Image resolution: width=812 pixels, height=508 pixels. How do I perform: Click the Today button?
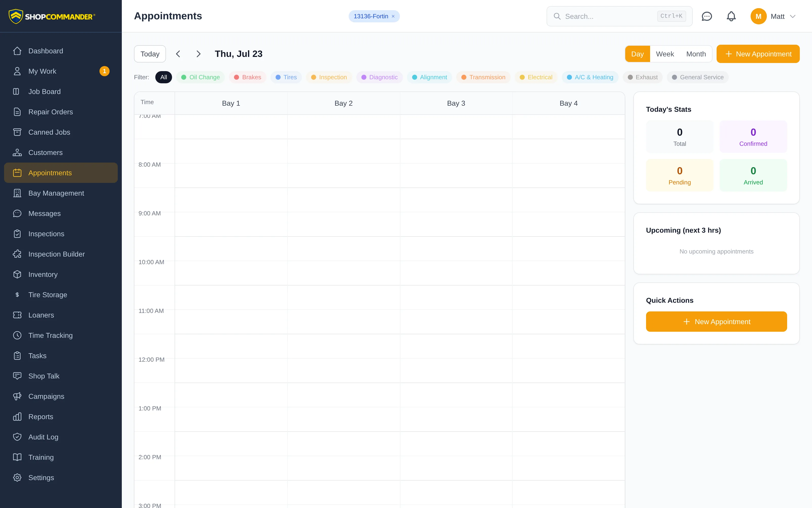click(x=150, y=54)
